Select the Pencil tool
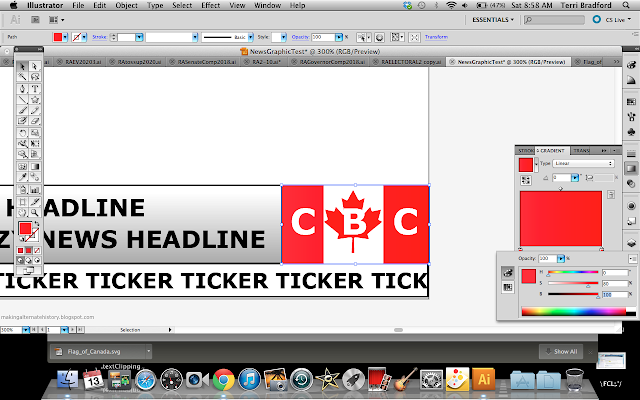 35,110
